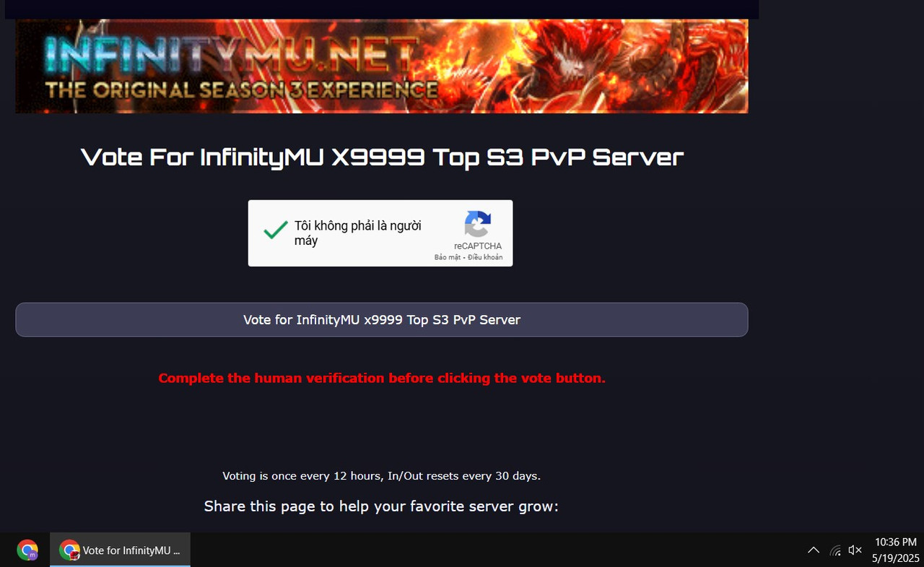
Task: Unmute sound via the muted speaker icon
Action: tap(855, 550)
